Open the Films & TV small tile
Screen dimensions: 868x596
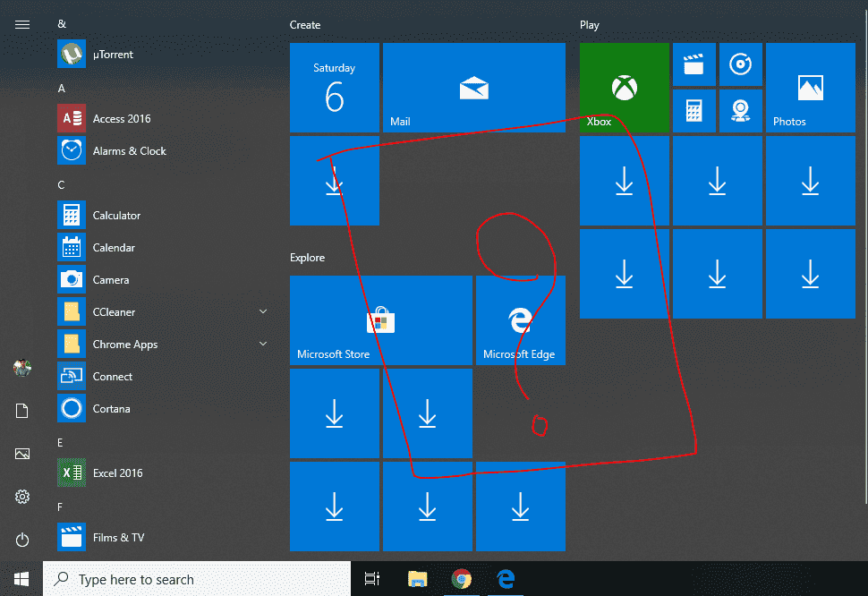[694, 64]
